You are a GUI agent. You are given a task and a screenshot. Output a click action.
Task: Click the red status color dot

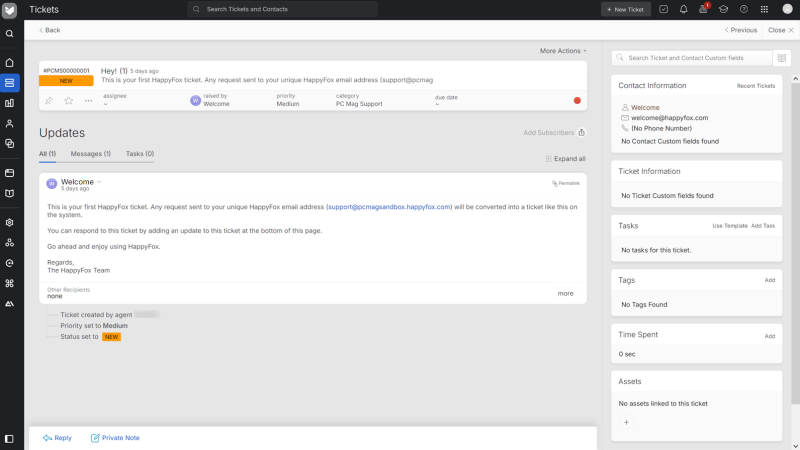click(577, 100)
